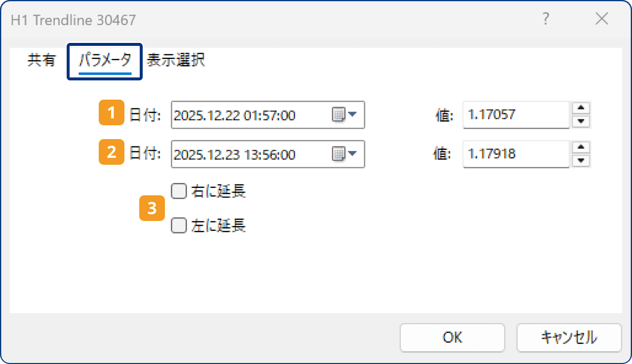Click the second date field showing 2025.12.23

tap(247, 154)
